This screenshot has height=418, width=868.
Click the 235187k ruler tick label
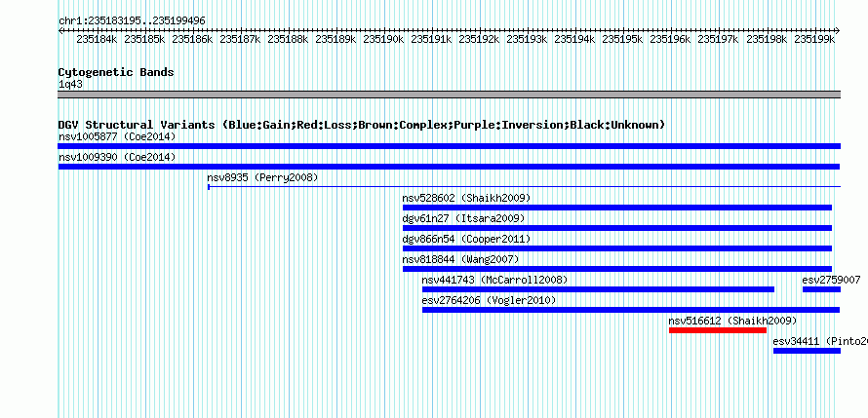[x=240, y=39]
